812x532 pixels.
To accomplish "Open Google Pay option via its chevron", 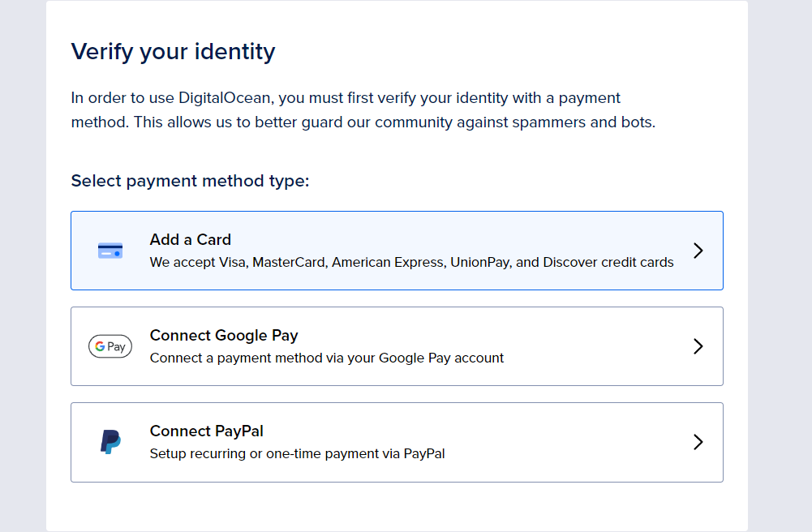I will (x=698, y=346).
